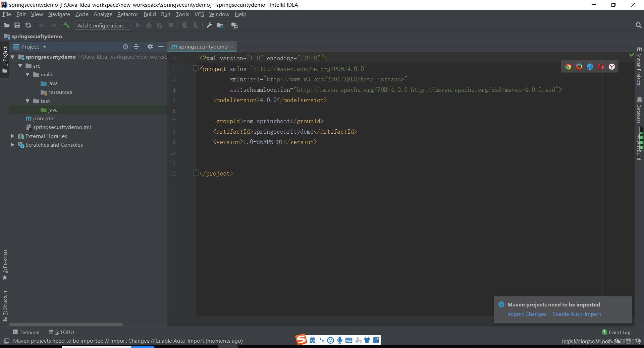This screenshot has width=644, height=348.
Task: Open preview in Yandex browser icon
Action: (x=612, y=67)
